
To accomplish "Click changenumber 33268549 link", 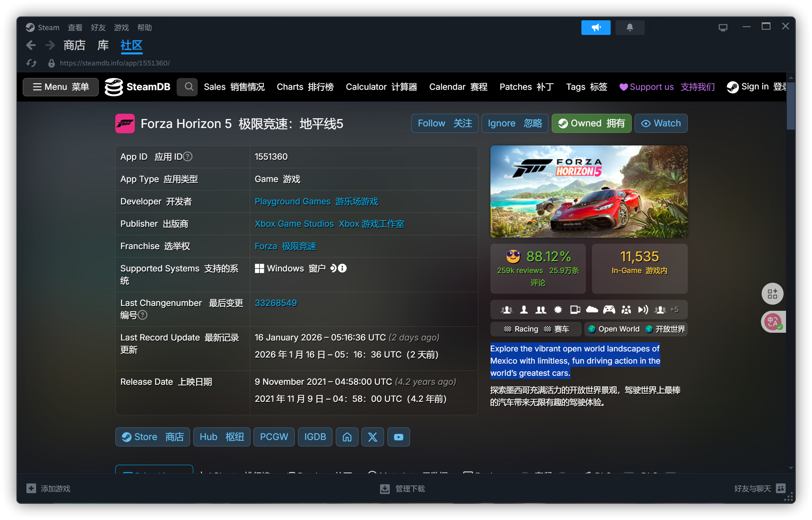I will [x=276, y=303].
